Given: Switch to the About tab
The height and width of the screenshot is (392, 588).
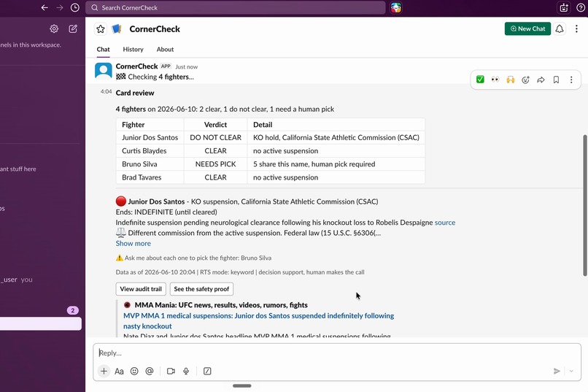Looking at the screenshot, I should tap(165, 49).
